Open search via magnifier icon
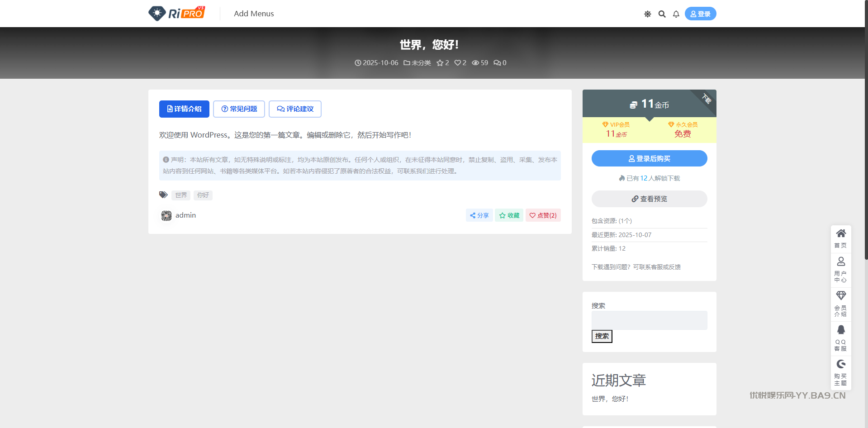 [662, 14]
